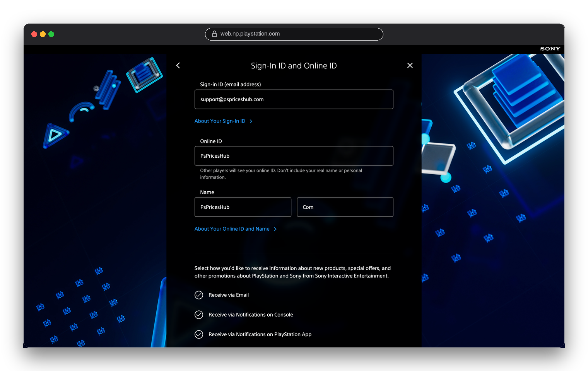588x371 pixels.
Task: Go back with the left chevron arrow
Action: [x=178, y=66]
